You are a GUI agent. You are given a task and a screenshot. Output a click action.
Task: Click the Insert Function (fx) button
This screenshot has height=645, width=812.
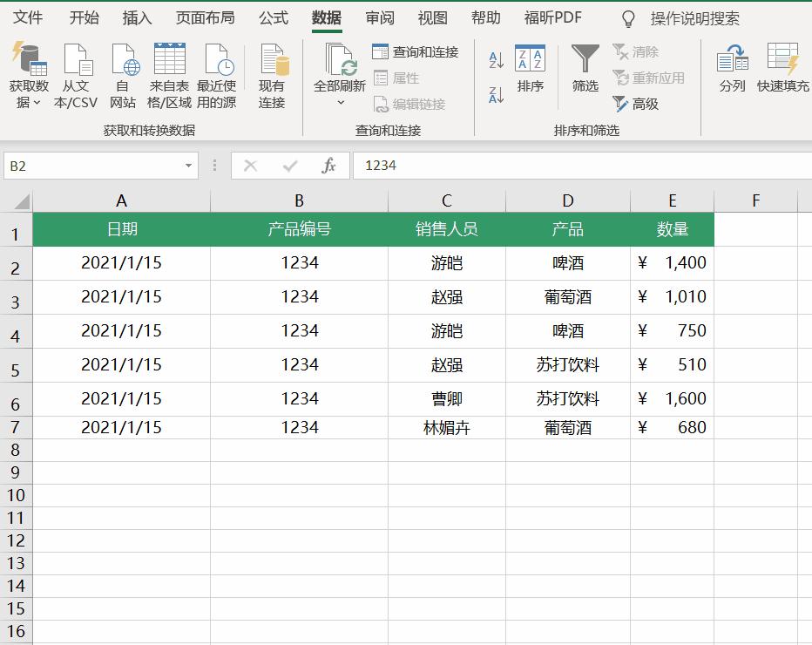(x=328, y=165)
